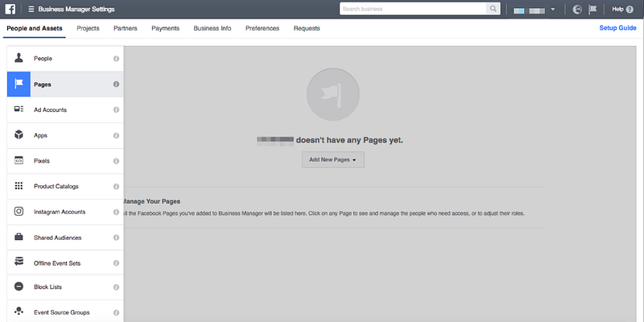Show info tooltip for Event Source Groups
644x322 pixels.
(116, 312)
